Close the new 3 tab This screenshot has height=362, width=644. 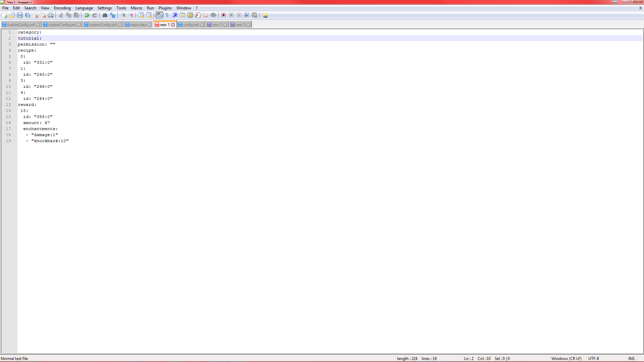click(x=249, y=25)
